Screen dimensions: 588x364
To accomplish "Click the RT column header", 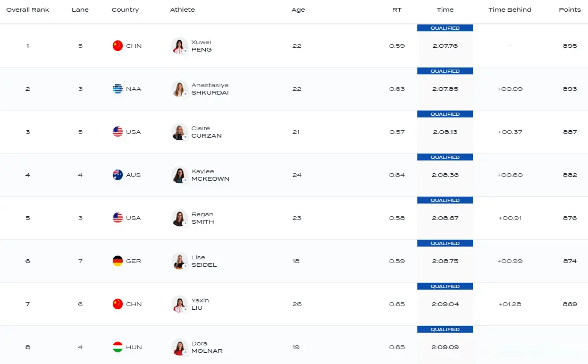I will coord(397,10).
